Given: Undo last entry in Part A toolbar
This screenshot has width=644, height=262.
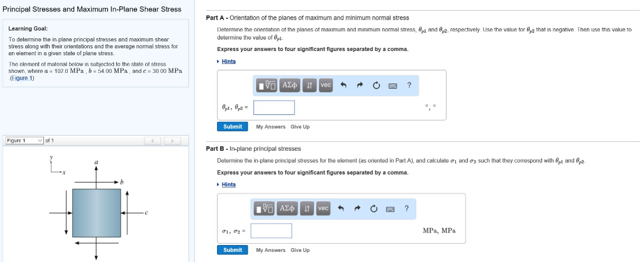Looking at the screenshot, I should coord(344,85).
